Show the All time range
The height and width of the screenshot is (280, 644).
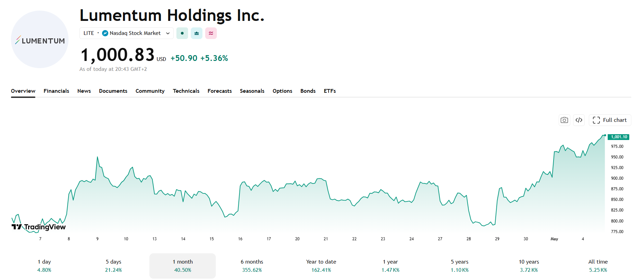pyautogui.click(x=598, y=266)
